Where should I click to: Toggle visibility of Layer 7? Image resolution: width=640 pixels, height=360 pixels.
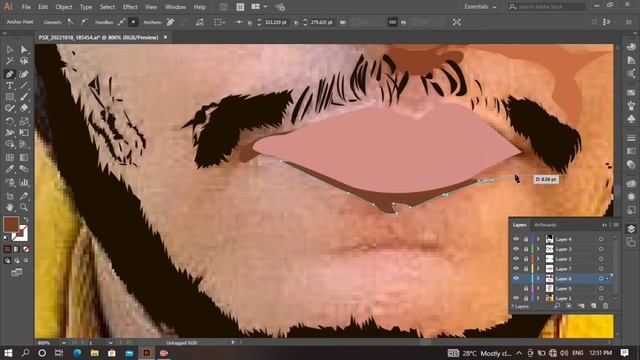[x=516, y=269]
